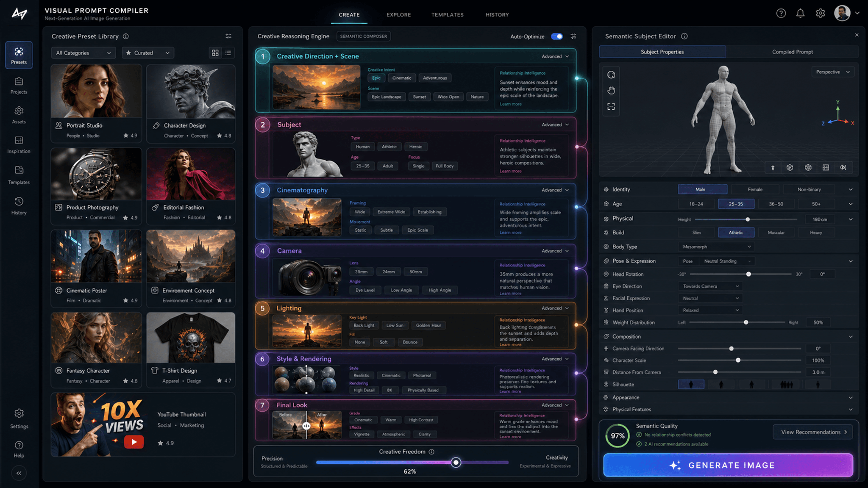
Task: Click the info icon beside Creative Freedom
Action: pyautogui.click(x=431, y=452)
